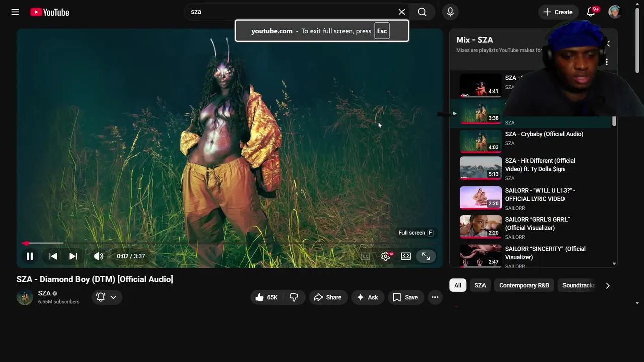
Task: Share the Diamond Boy video
Action: click(x=328, y=297)
